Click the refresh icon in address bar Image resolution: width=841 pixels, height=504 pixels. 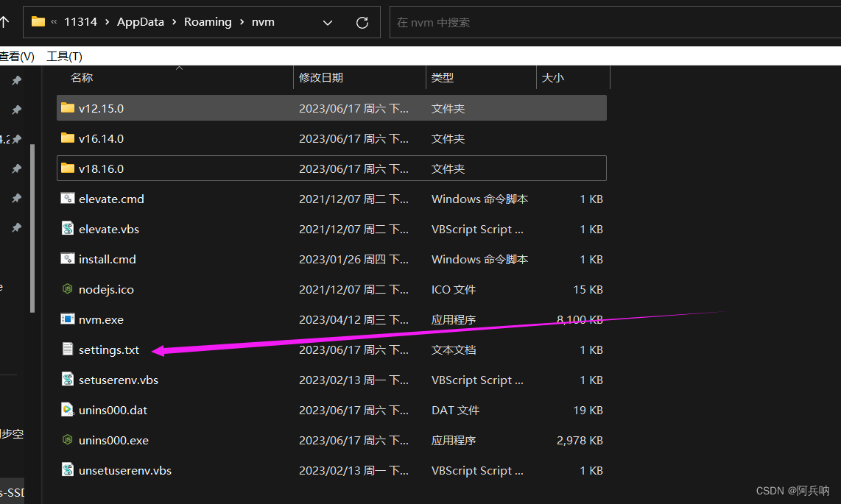click(x=362, y=22)
